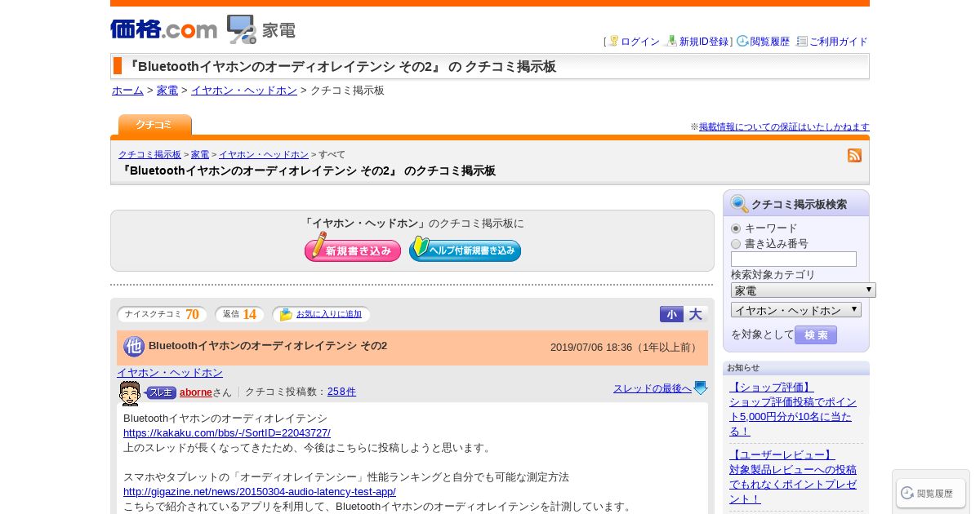Open イヤホン・ヘッドホン in inner breadcrumb
The image size is (980, 514).
(264, 154)
